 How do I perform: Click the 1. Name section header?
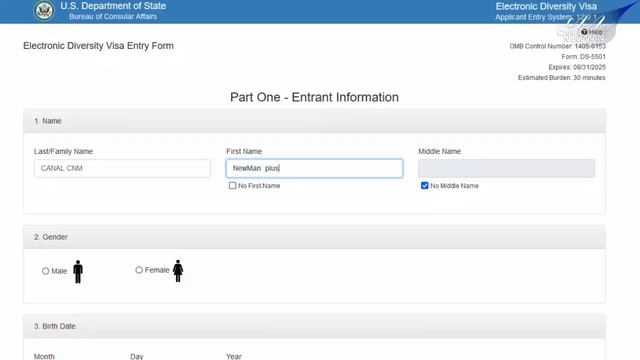[314, 121]
